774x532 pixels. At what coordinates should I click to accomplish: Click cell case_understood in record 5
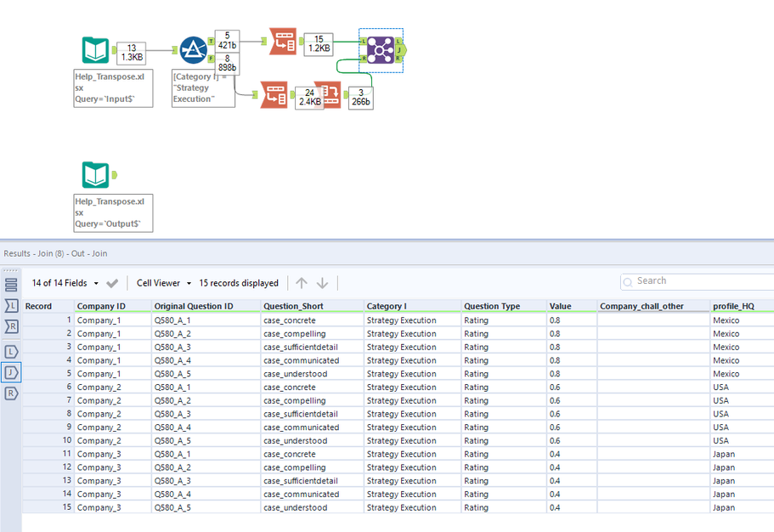click(313, 374)
